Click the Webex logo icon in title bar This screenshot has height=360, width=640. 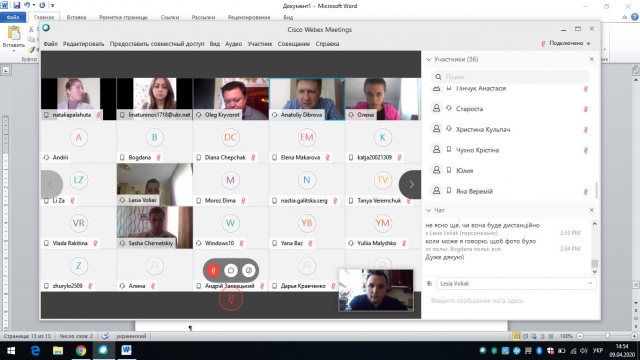point(46,28)
